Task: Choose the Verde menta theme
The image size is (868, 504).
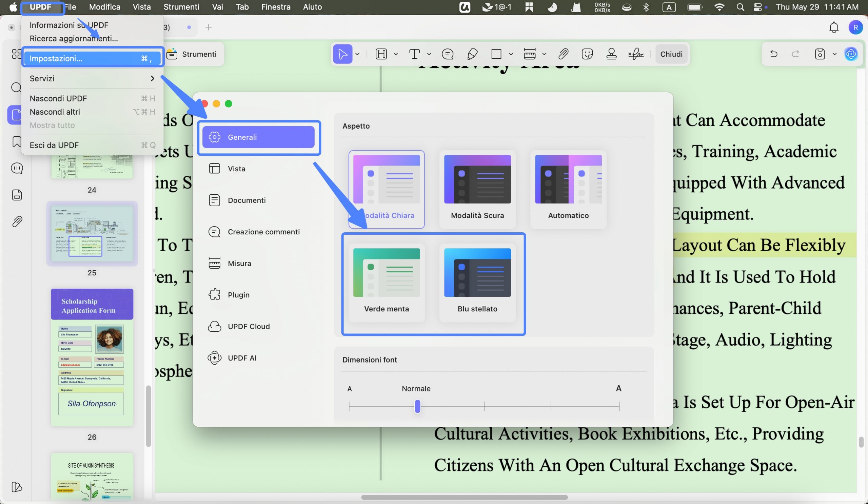Action: (386, 283)
